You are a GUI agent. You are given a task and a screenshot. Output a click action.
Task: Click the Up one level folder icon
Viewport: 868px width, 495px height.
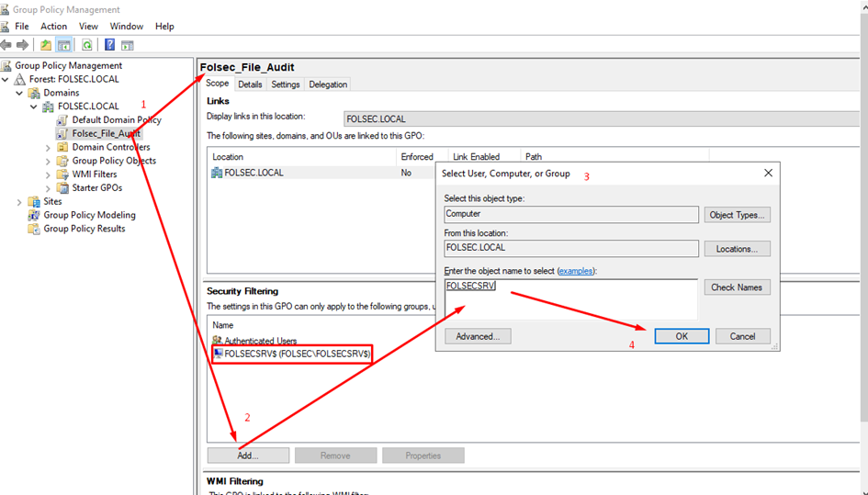tap(46, 45)
